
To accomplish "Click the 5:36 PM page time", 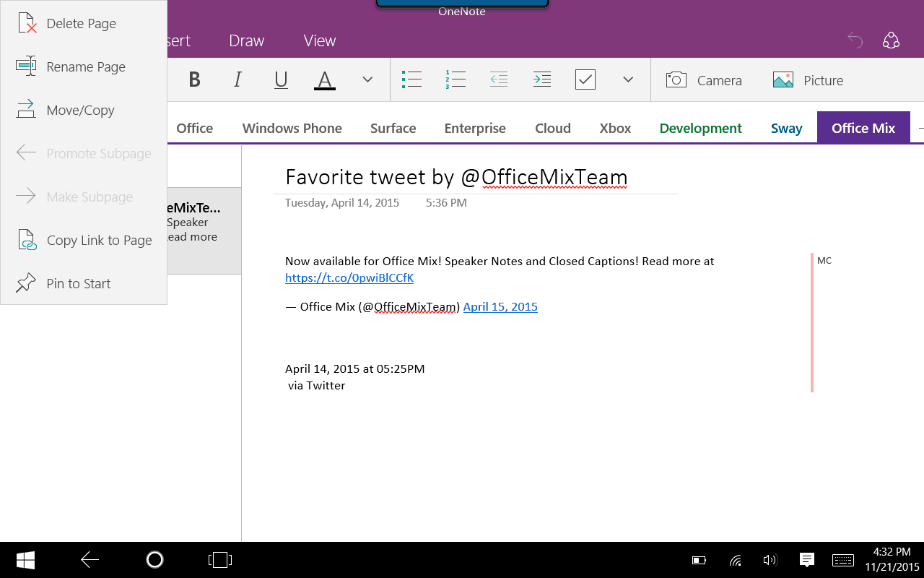I will pos(446,203).
